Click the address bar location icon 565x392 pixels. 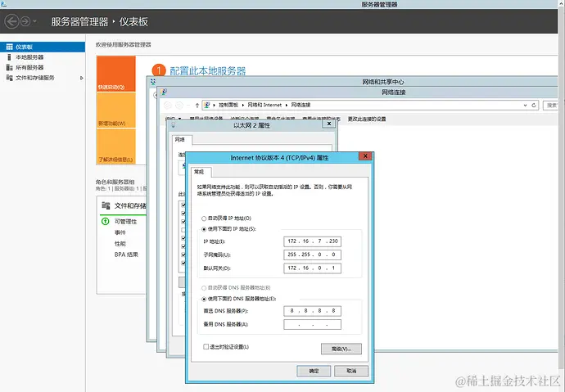point(207,105)
